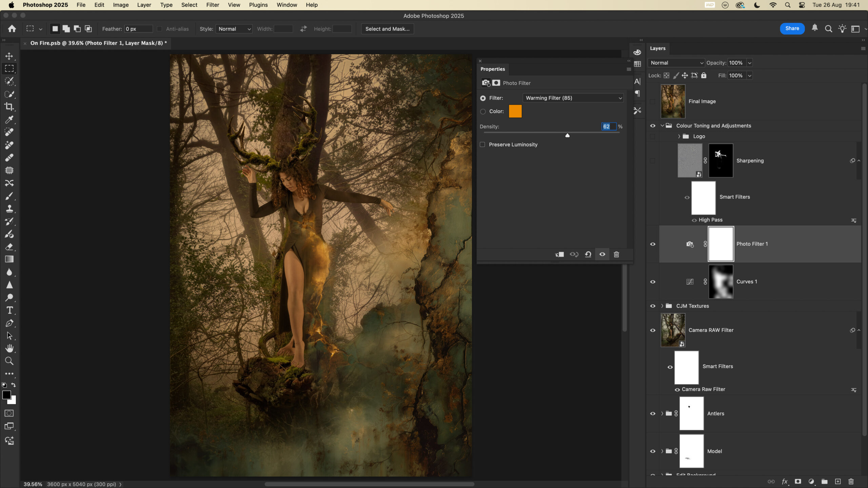Select the Zoom tool in toolbar

(9, 361)
